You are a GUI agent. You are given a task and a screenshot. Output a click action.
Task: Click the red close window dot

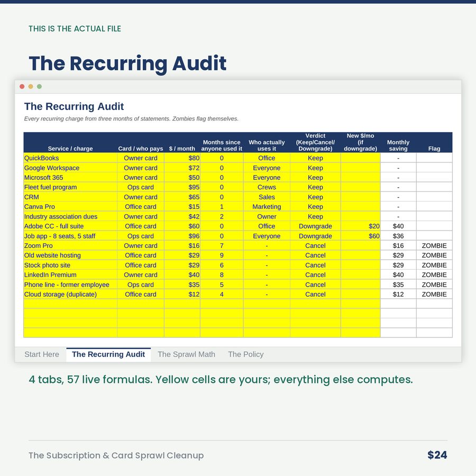tap(22, 87)
